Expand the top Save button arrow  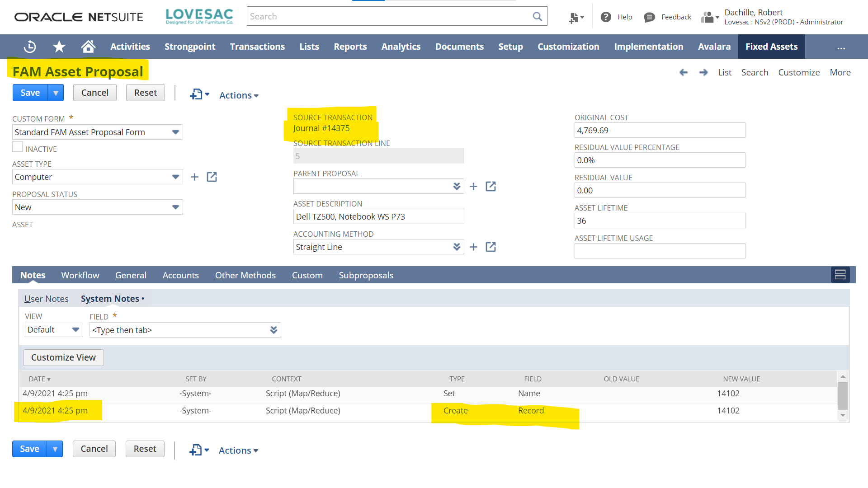tap(56, 93)
